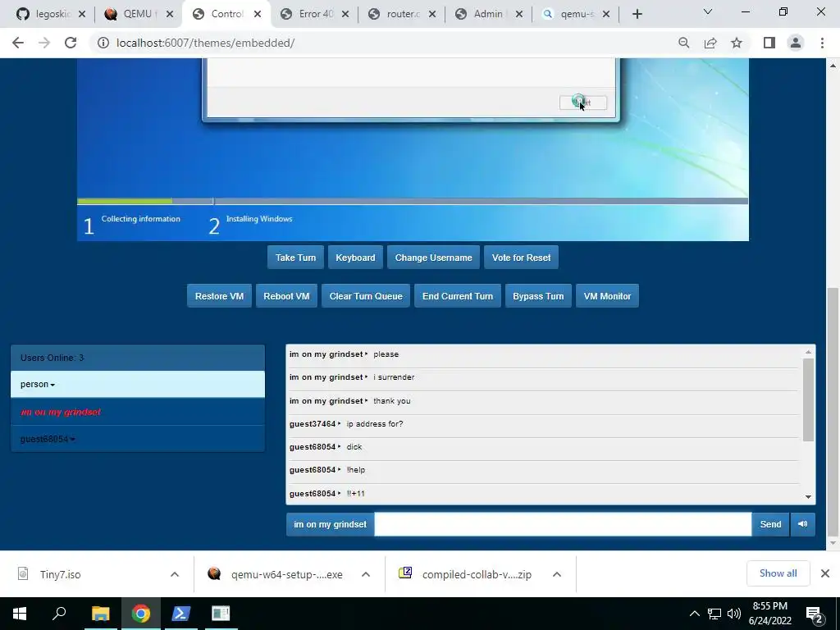The width and height of the screenshot is (840, 630).
Task: Click Restore VM
Action: [219, 296]
